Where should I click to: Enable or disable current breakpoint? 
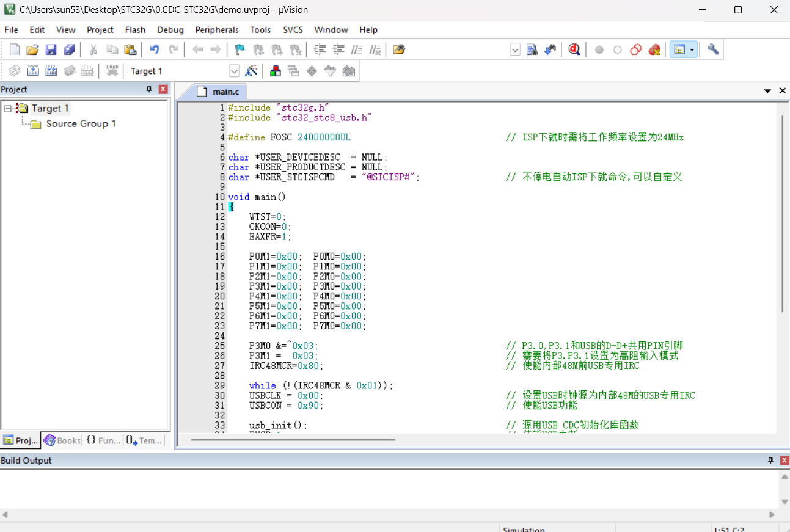(x=617, y=49)
